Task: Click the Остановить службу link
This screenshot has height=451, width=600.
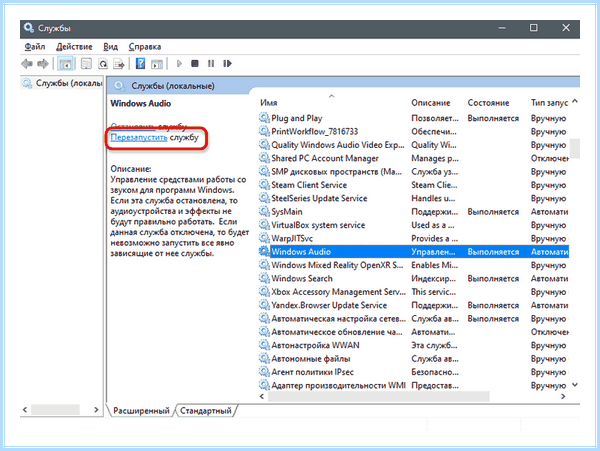Action: coord(148,126)
